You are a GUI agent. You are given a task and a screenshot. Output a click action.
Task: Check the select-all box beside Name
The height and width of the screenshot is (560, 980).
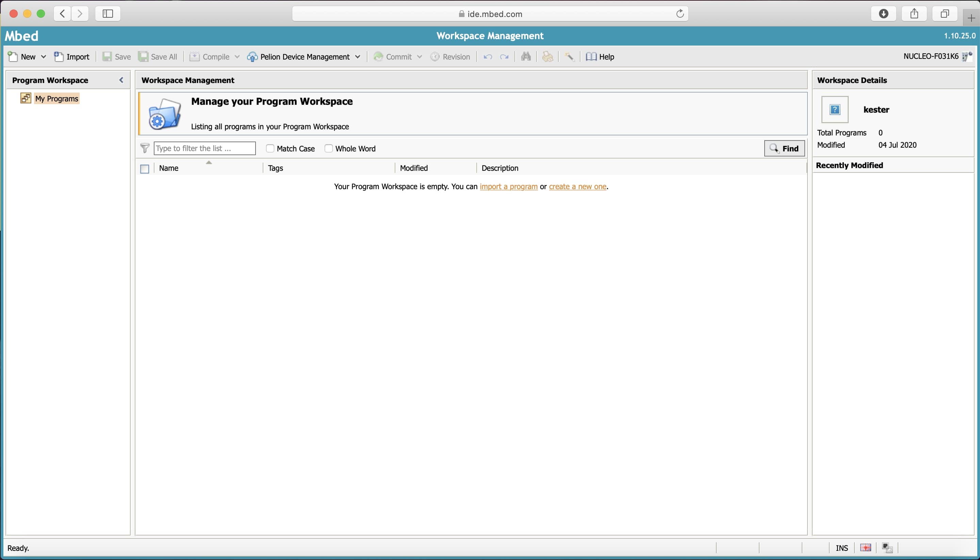(x=145, y=169)
